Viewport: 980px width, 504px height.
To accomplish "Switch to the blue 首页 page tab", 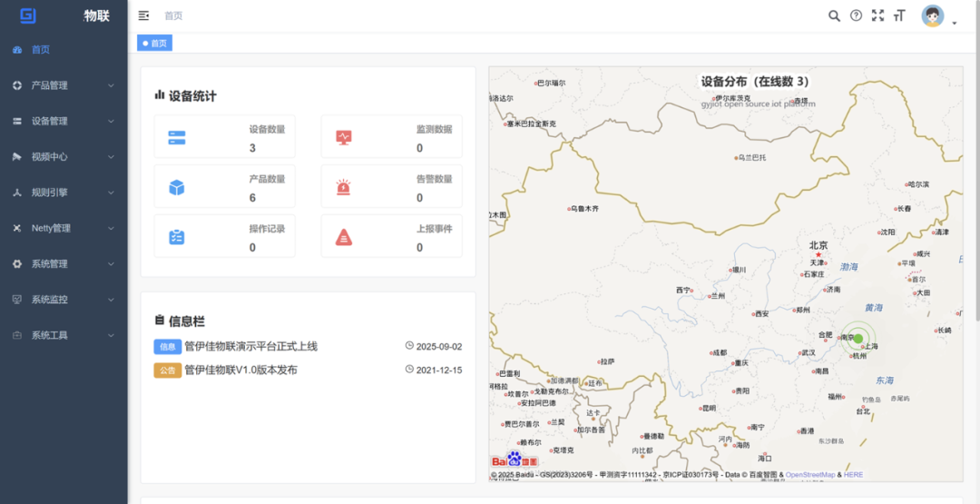I will pyautogui.click(x=154, y=44).
